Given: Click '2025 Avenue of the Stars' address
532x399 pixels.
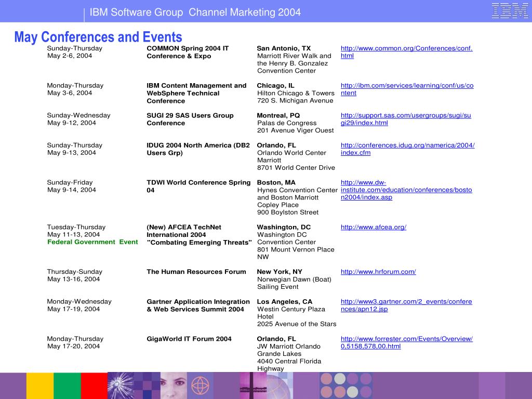Looking at the screenshot, I should click(x=297, y=324).
